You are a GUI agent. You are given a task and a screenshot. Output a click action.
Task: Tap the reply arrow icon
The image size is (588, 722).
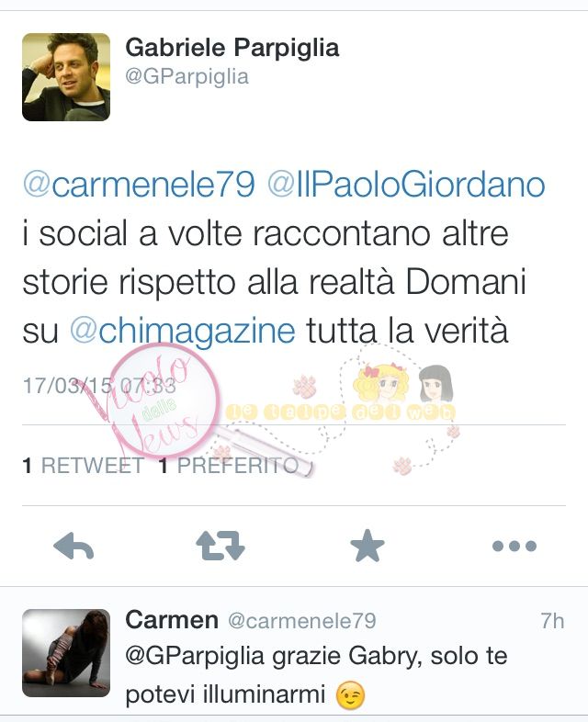73,547
